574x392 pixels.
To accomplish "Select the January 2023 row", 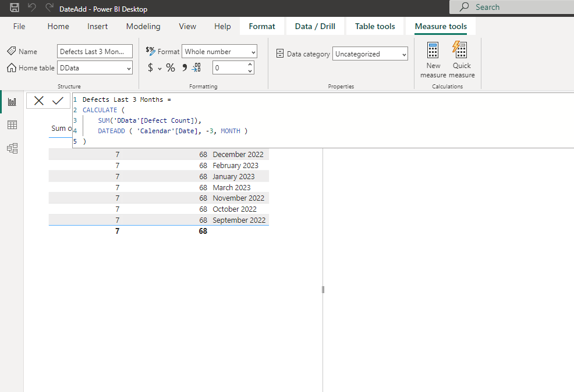I will pos(159,176).
